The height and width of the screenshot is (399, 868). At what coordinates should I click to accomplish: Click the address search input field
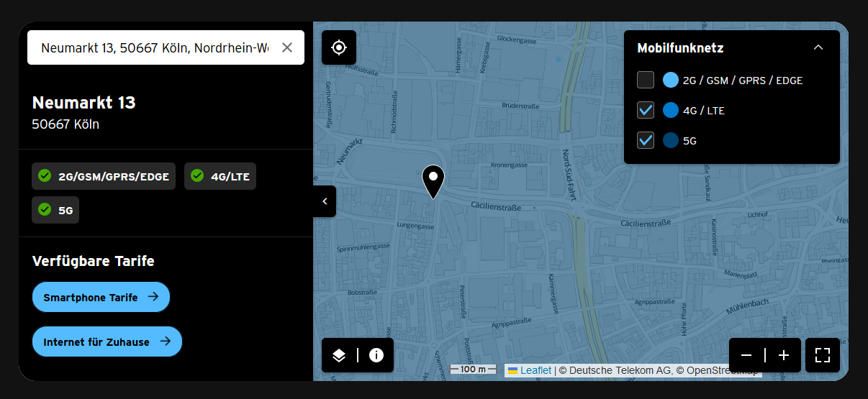coord(155,47)
